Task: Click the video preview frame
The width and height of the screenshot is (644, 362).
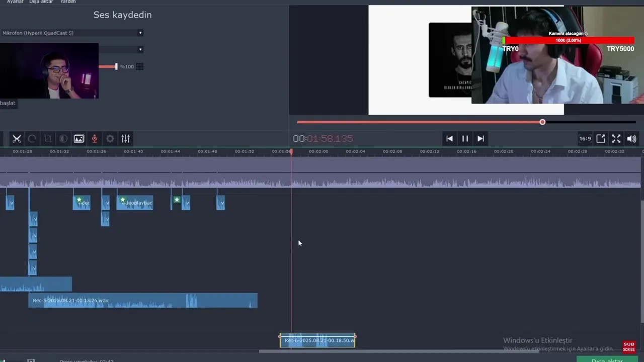Action: pos(466,60)
